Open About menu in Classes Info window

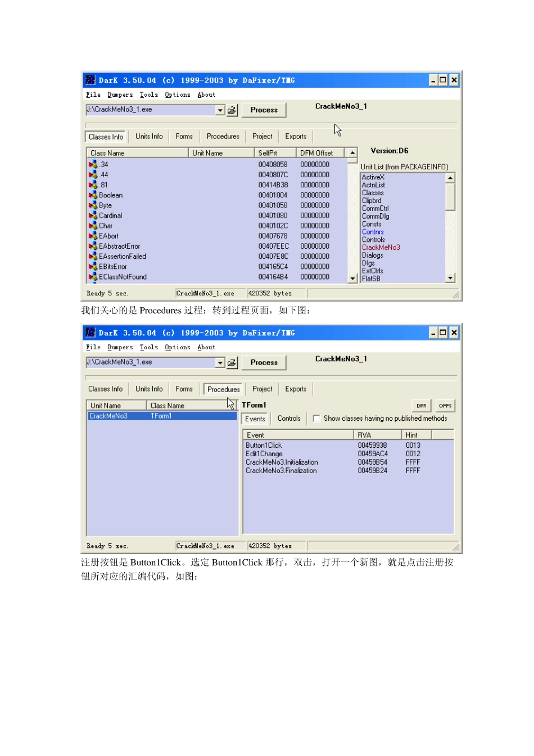coord(206,95)
